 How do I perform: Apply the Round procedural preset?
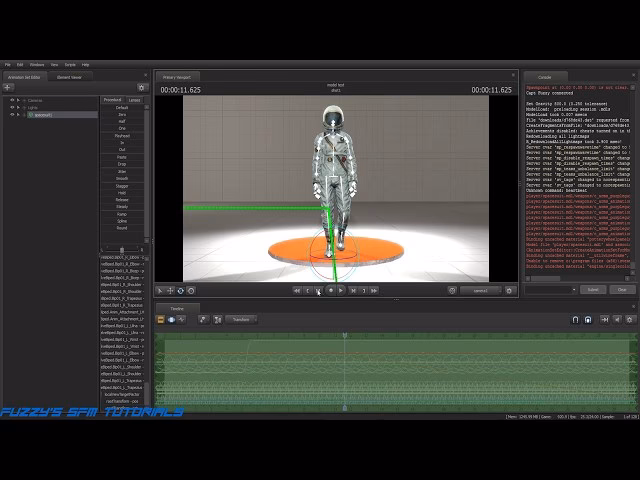click(122, 228)
